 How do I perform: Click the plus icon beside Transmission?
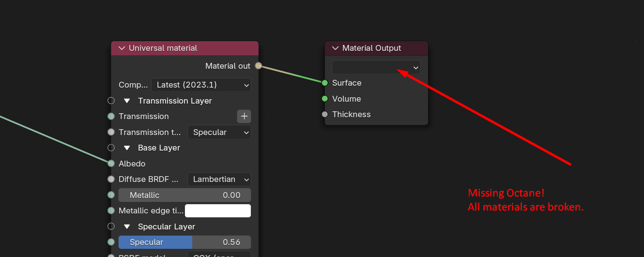pos(244,116)
